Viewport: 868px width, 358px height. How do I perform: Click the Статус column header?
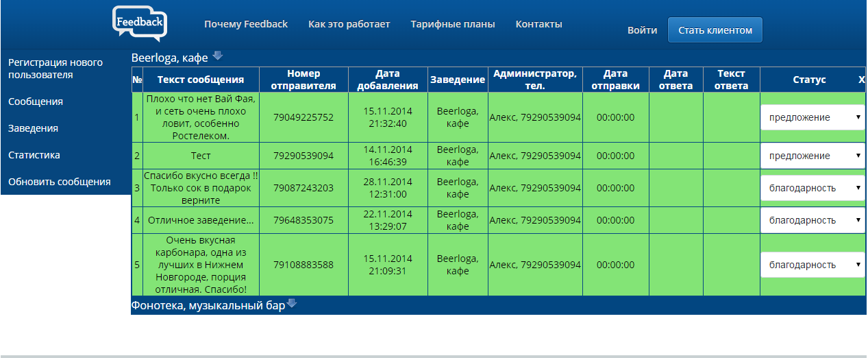pyautogui.click(x=809, y=80)
